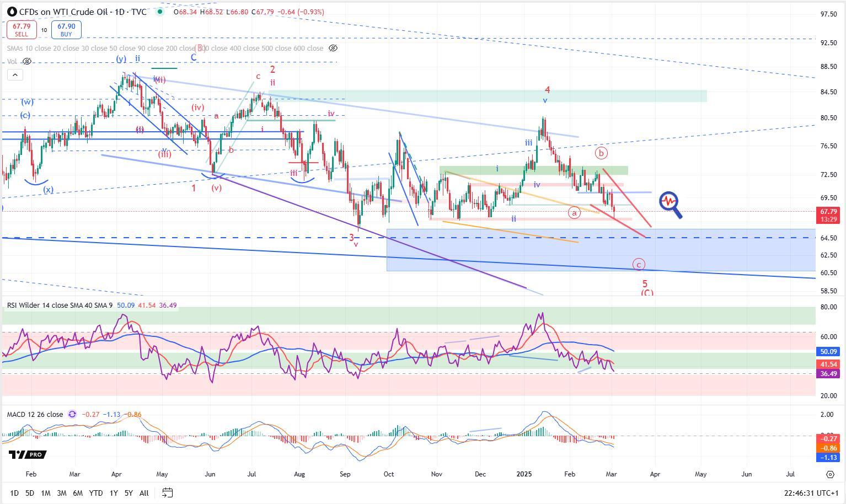Viewport: 846px width, 504px height.
Task: Click the circled 'c' wave label
Action: 639,265
